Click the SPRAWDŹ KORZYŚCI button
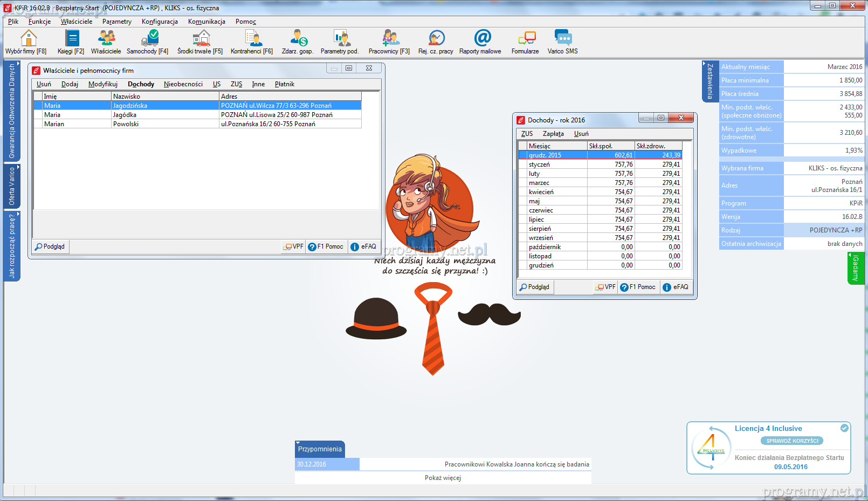The image size is (868, 501). 792,441
